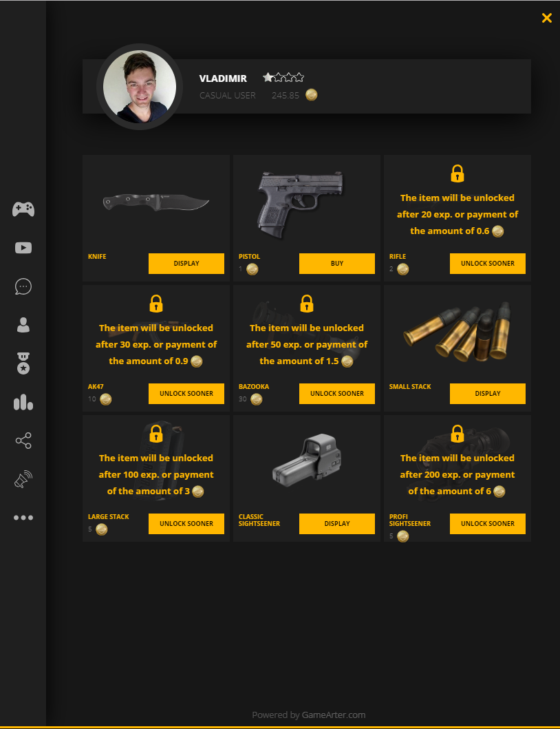Display the Classic Sightseener item

pos(337,524)
